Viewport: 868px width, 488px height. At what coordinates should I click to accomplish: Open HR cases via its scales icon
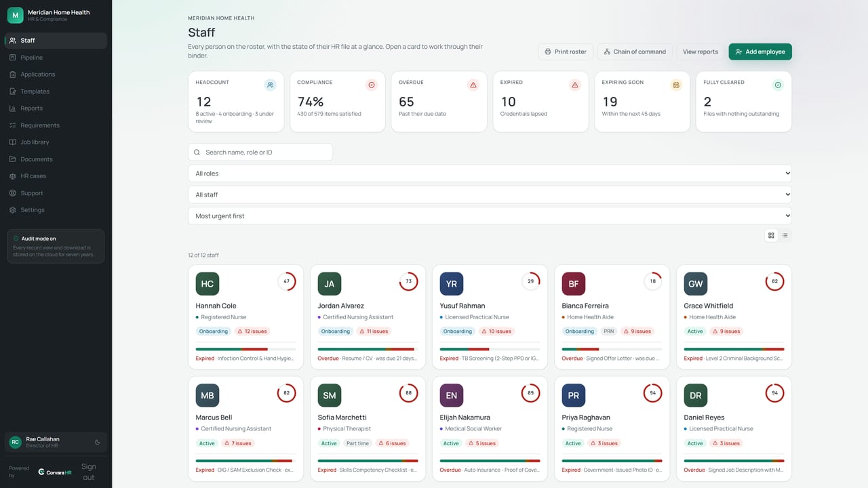13,176
